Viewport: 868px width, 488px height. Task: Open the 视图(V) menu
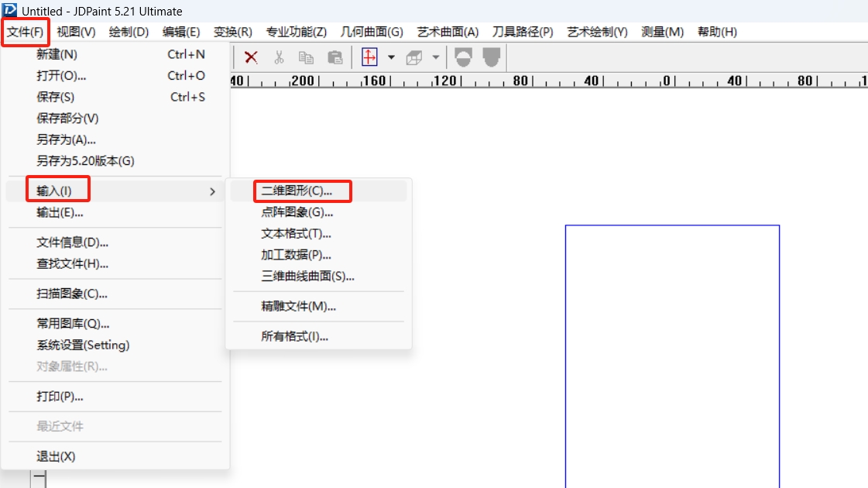click(x=76, y=32)
